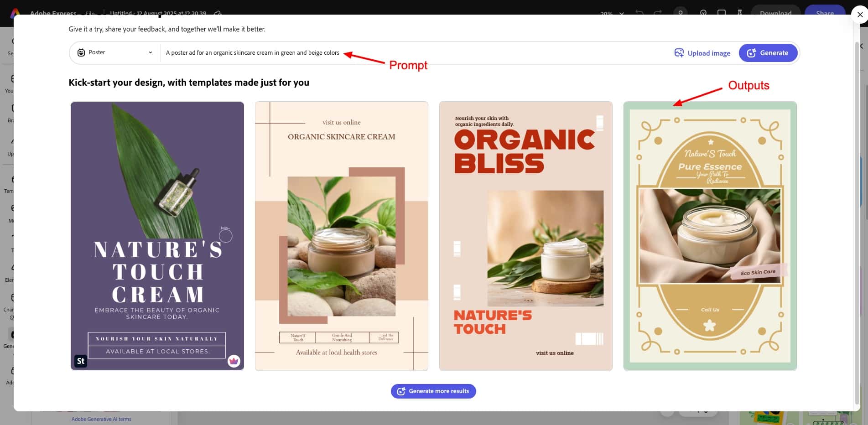Undo the last action

pos(639,13)
